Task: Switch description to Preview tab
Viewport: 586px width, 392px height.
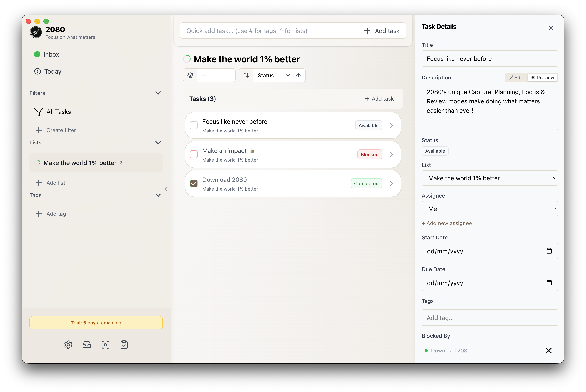Action: [x=542, y=77]
